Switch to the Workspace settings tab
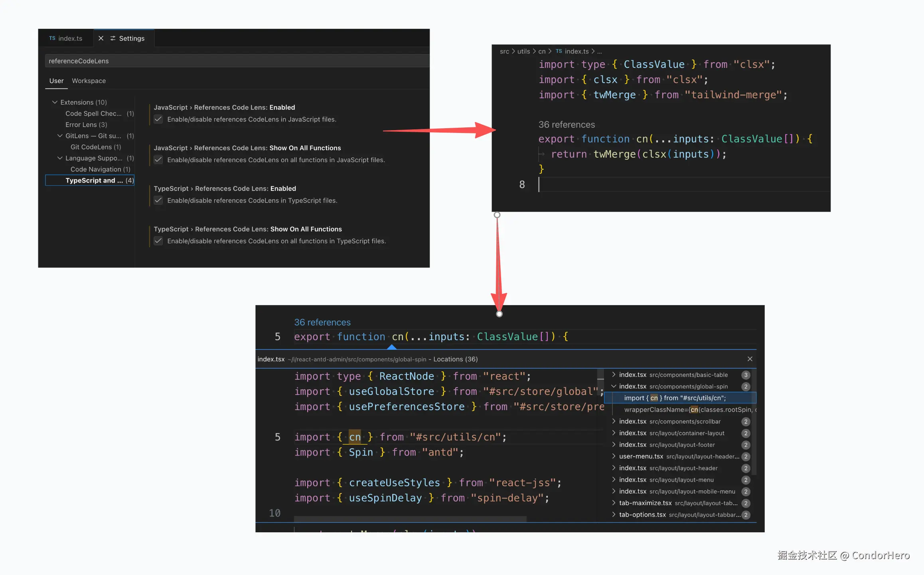This screenshot has height=575, width=924. click(89, 81)
